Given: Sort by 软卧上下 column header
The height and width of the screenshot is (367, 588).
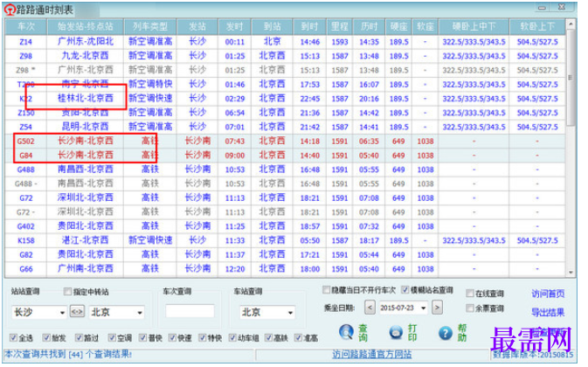Looking at the screenshot, I should pos(537,26).
